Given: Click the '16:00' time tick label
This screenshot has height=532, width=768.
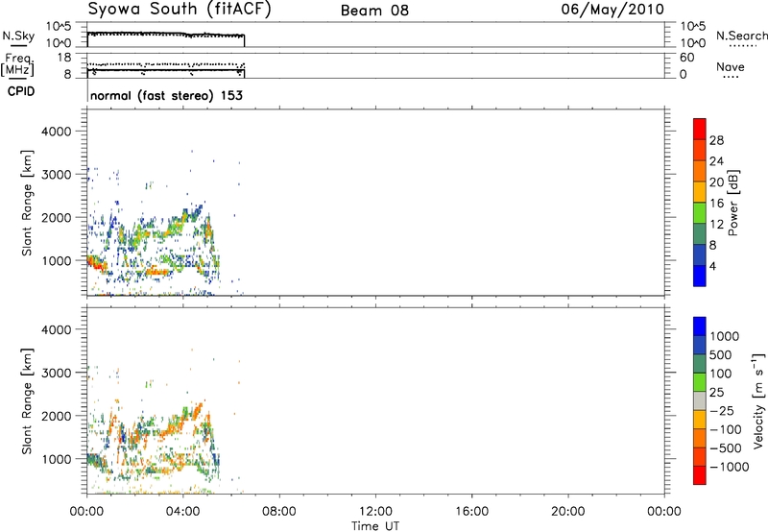Looking at the screenshot, I should 471,512.
